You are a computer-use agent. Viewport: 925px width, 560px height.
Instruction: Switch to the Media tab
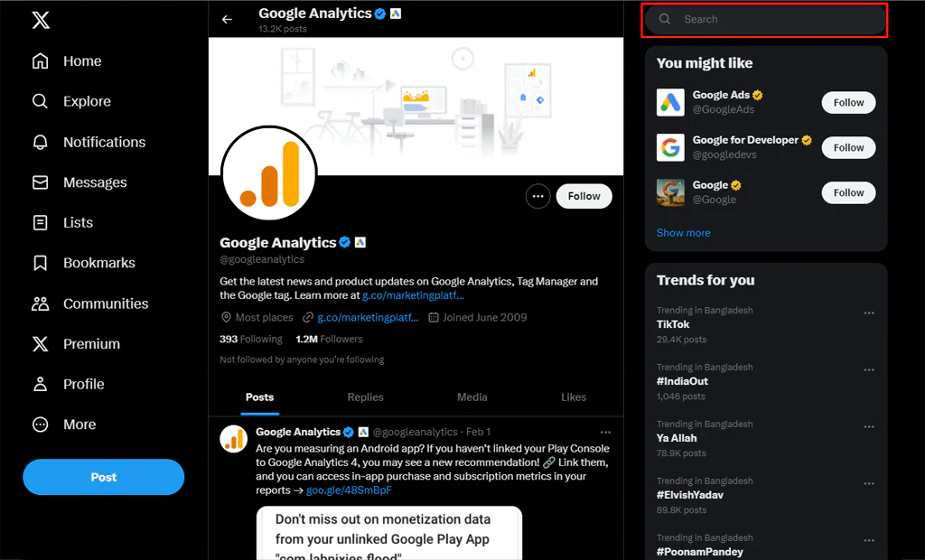coord(472,397)
